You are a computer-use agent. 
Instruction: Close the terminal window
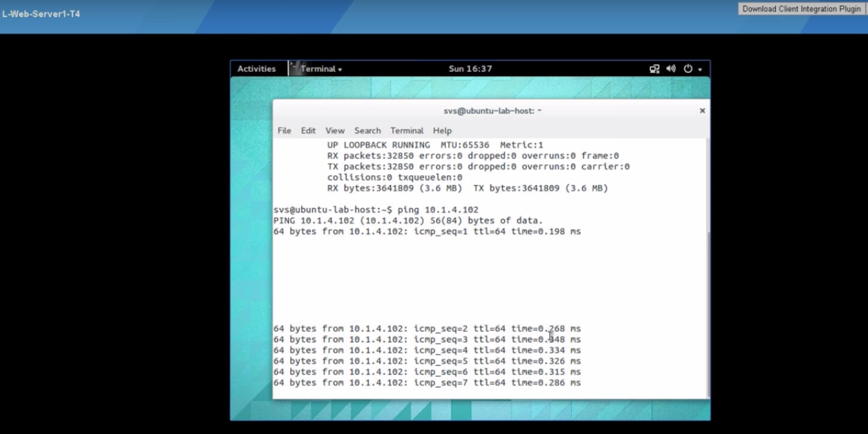(x=702, y=110)
